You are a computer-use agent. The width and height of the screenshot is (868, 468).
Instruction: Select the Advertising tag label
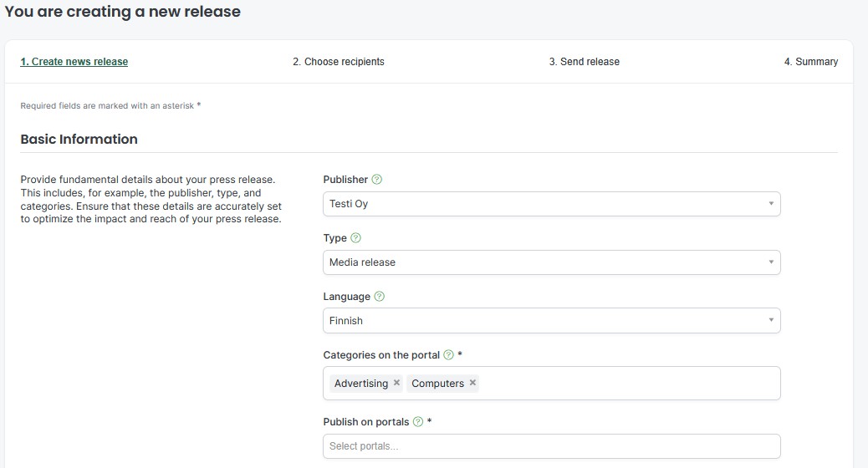[361, 384]
